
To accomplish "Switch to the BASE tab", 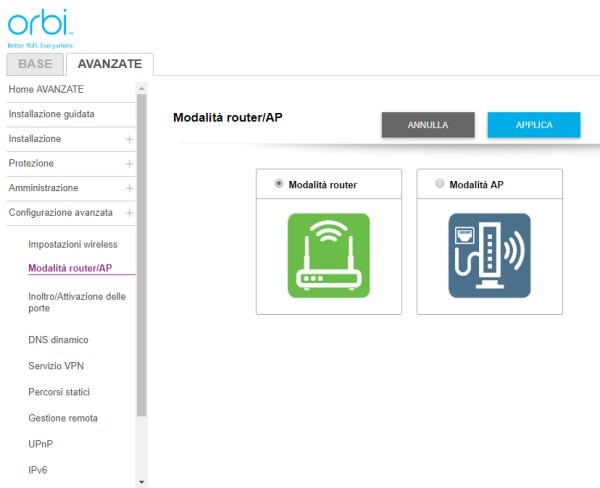I will pos(35,64).
